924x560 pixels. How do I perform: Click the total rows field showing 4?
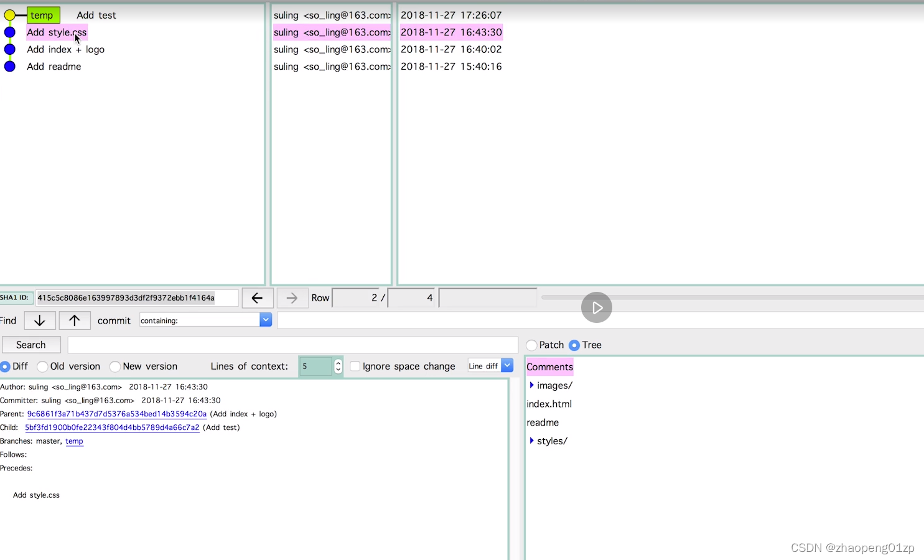[411, 298]
